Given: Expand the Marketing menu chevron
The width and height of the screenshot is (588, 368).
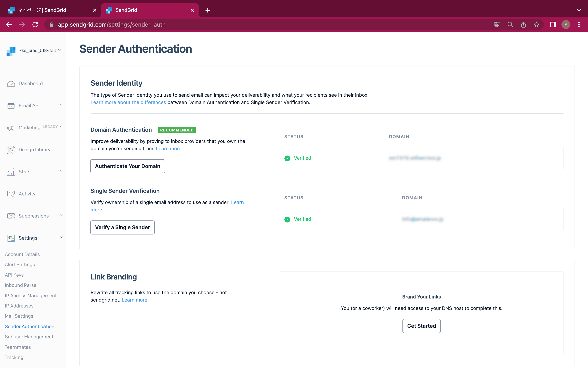Looking at the screenshot, I should 61,127.
